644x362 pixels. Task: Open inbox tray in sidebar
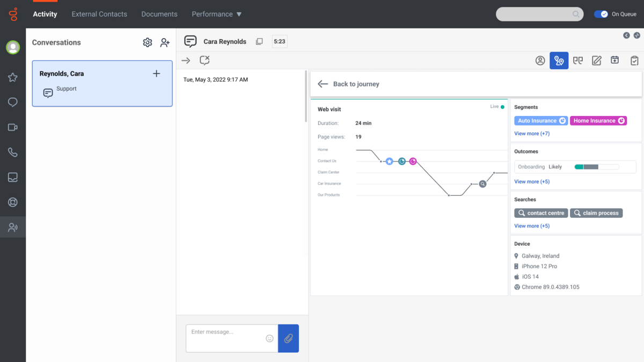13,178
